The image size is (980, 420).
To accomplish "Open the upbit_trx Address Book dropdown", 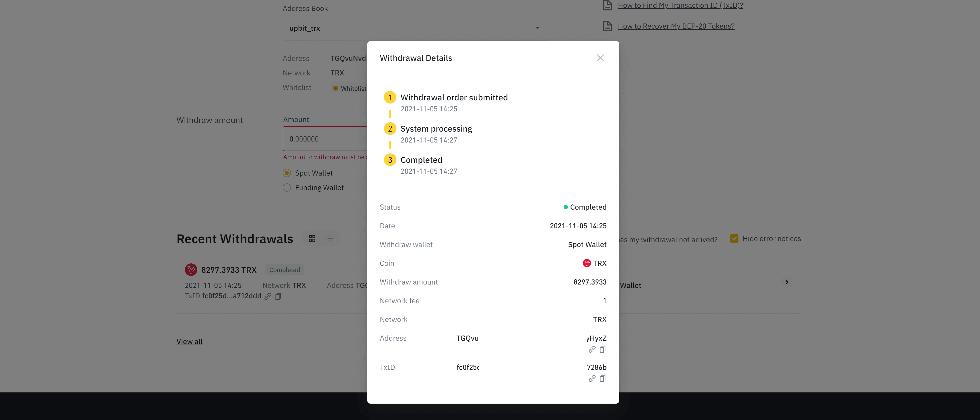I will coord(415,28).
